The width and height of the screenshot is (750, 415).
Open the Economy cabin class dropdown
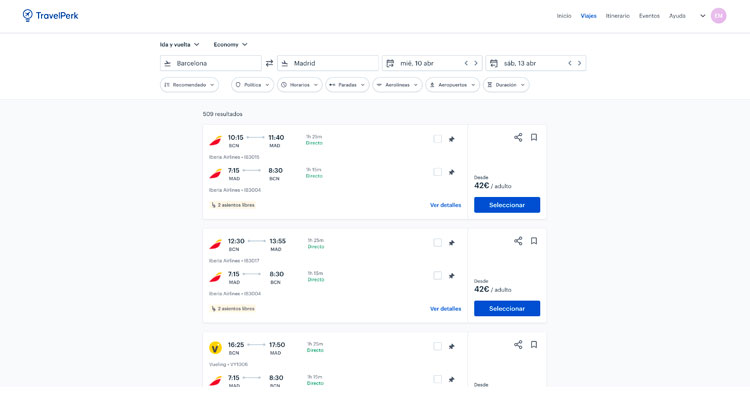coord(231,44)
